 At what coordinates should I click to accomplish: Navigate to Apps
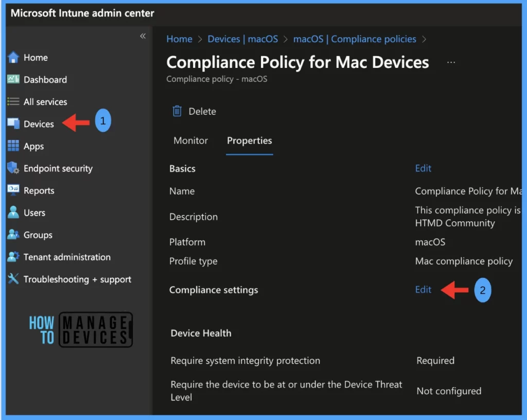click(x=33, y=147)
